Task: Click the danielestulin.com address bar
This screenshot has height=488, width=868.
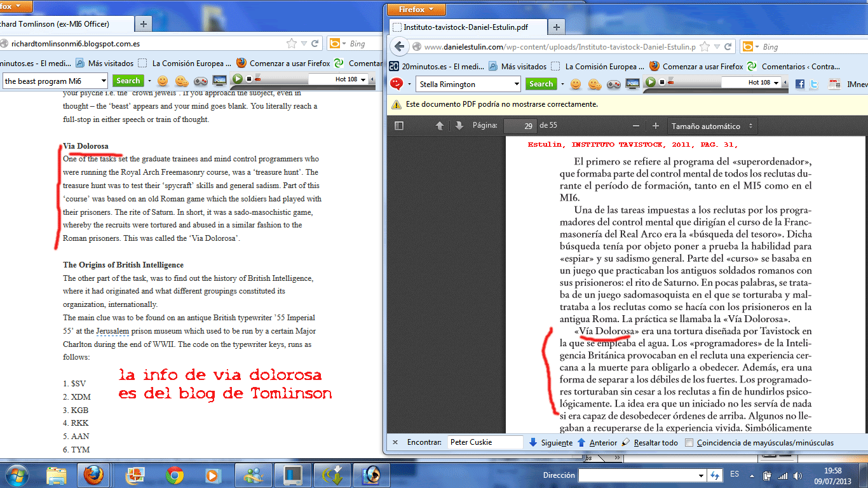Action: point(559,46)
